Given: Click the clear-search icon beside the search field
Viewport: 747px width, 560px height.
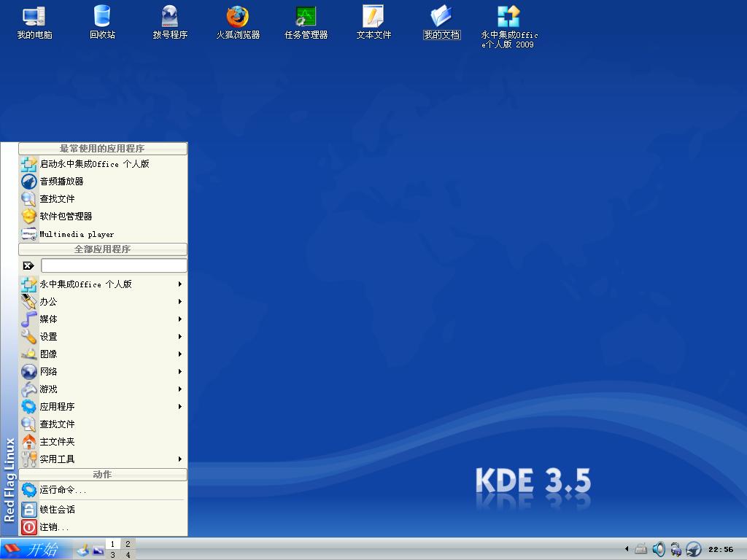Looking at the screenshot, I should [28, 265].
